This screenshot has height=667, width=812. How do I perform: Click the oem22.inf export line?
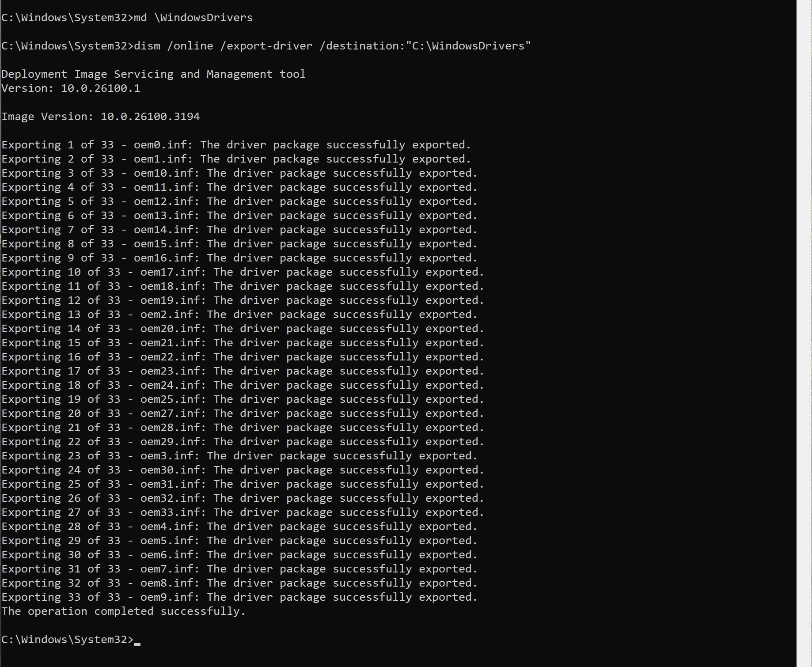pos(243,357)
